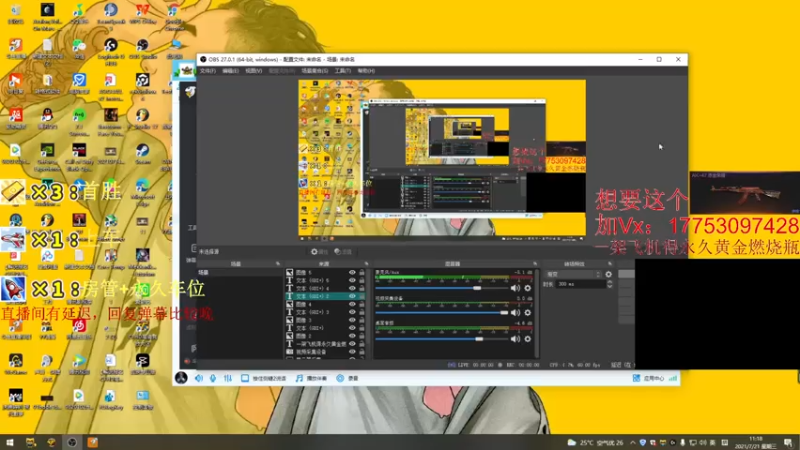800x450 pixels.
Task: Open the equalizer mixer icon in voice toolbar
Action: pyautogui.click(x=228, y=378)
